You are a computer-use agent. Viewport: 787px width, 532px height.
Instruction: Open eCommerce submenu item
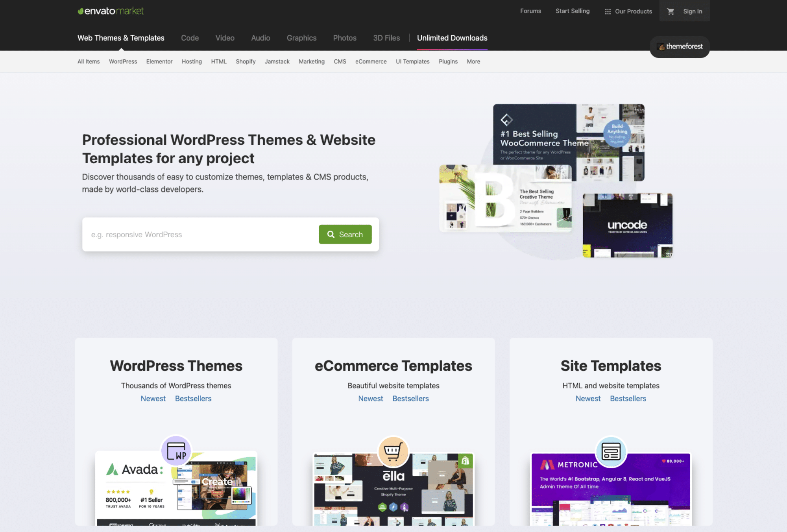click(371, 61)
